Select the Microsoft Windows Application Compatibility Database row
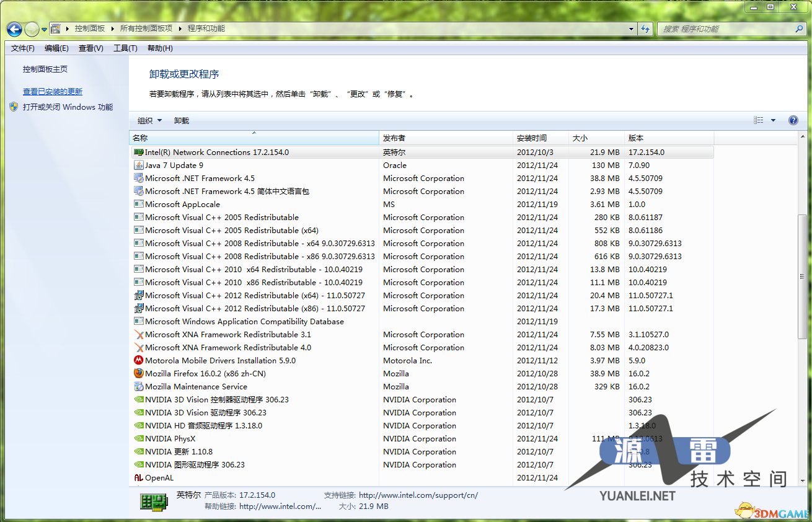 click(x=421, y=322)
